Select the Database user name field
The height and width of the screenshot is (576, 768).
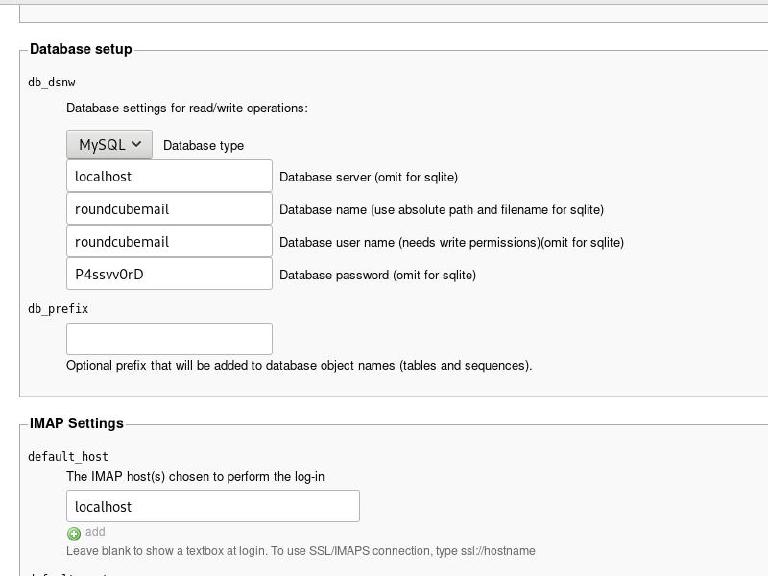[169, 241]
